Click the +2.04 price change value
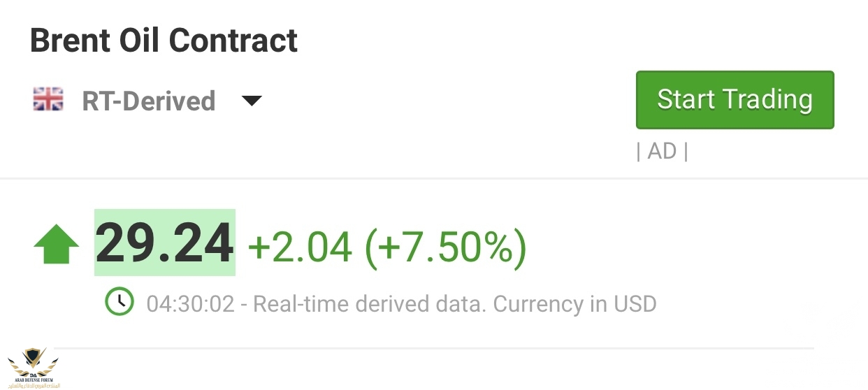The image size is (868, 390). 300,245
